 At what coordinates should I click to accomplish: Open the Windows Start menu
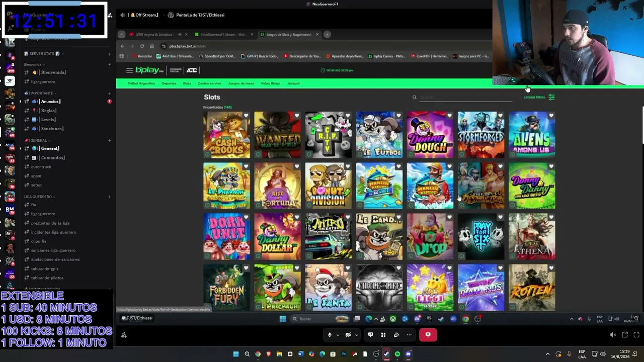coord(236,354)
